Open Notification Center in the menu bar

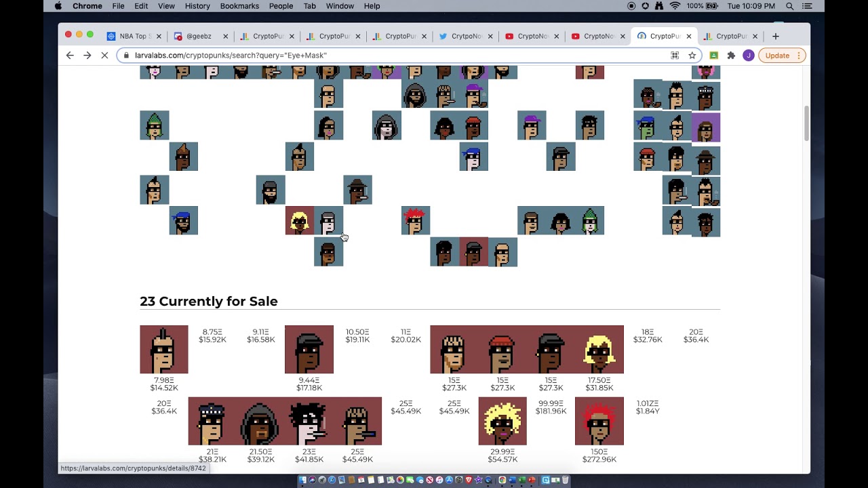pyautogui.click(x=808, y=6)
